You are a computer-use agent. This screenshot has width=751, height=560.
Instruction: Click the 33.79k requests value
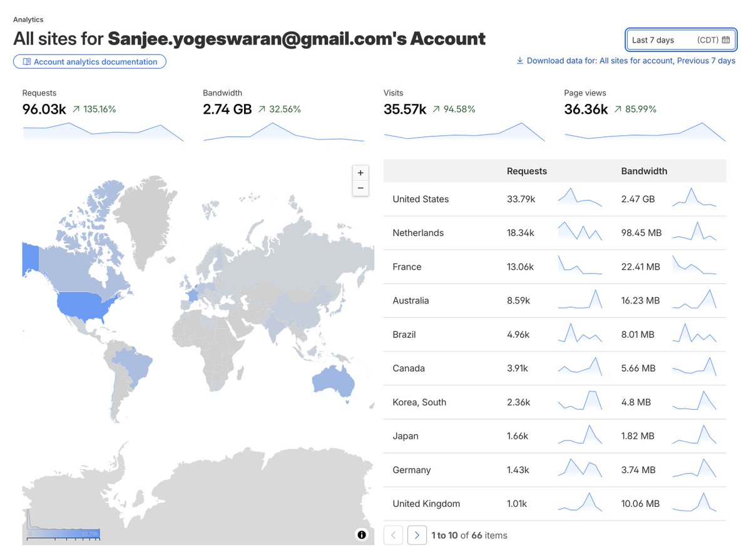(x=521, y=199)
